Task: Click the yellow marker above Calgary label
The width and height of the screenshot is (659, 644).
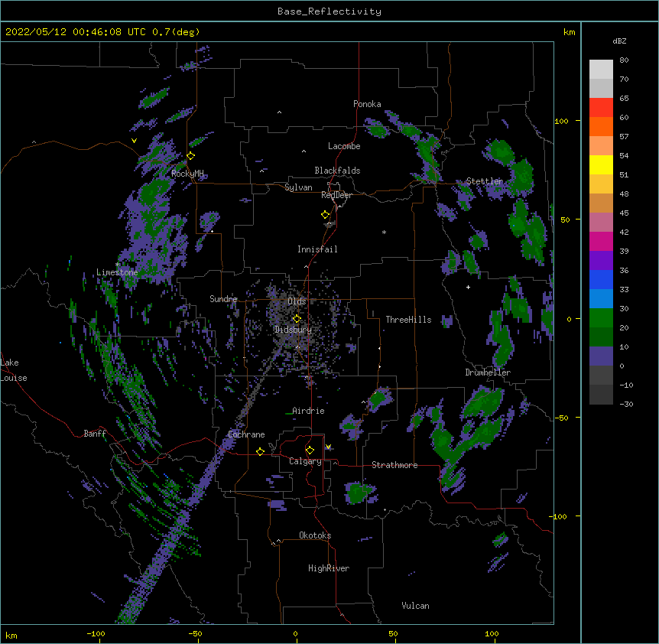Action: [310, 450]
